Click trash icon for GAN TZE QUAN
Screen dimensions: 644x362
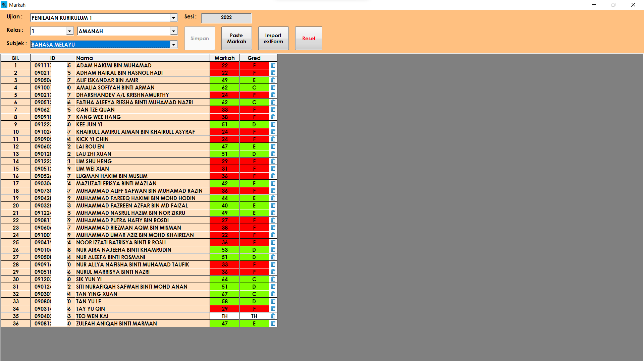coord(273,110)
